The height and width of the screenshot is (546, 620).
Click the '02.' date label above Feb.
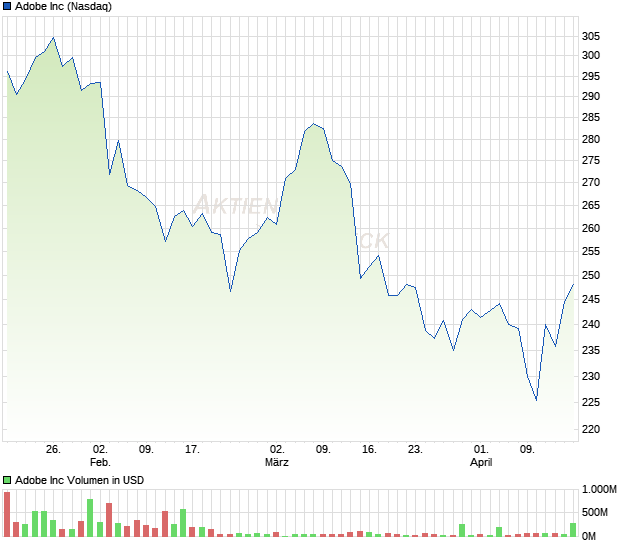(100, 450)
